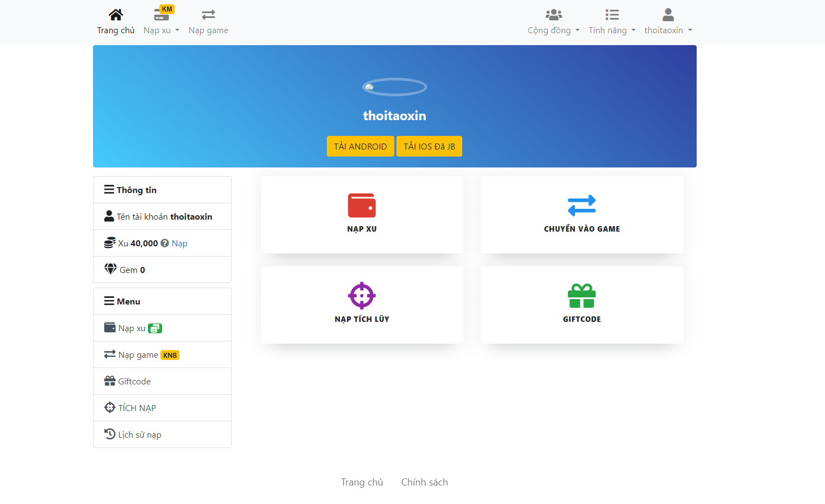The height and width of the screenshot is (504, 825).
Task: Click the coins icon beside Xu
Action: point(110,242)
